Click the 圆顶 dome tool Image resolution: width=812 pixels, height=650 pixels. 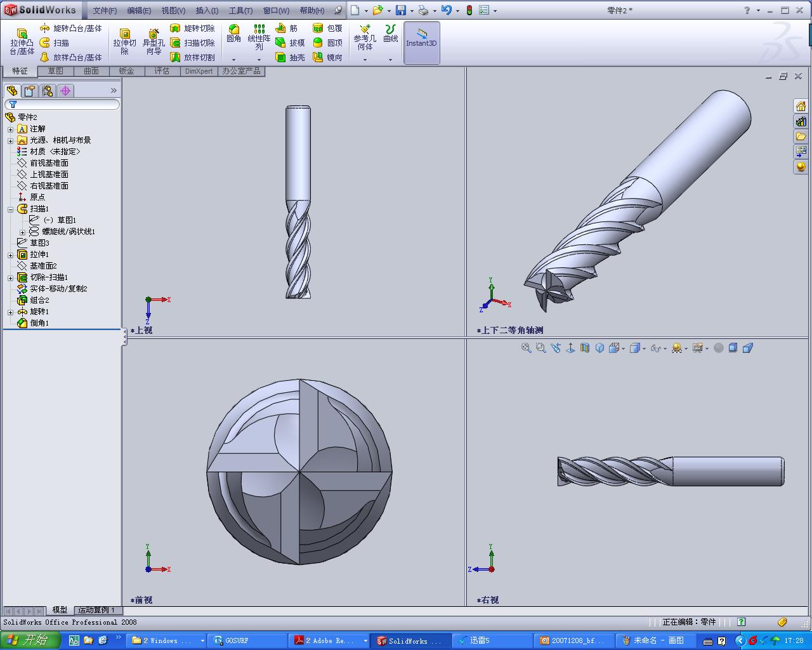pos(328,43)
